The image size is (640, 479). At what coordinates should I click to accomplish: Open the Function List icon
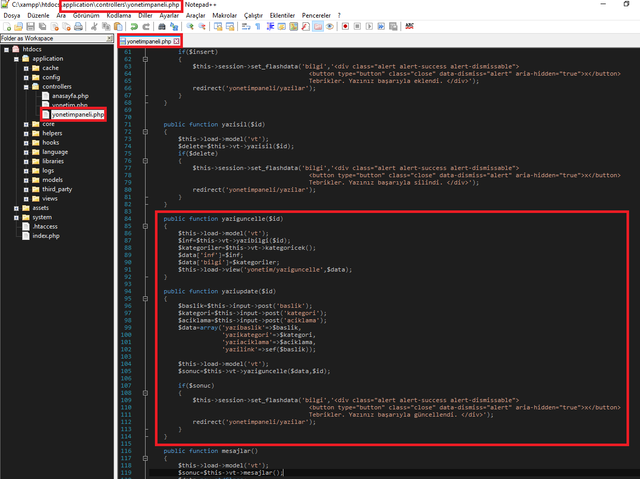tap(306, 27)
